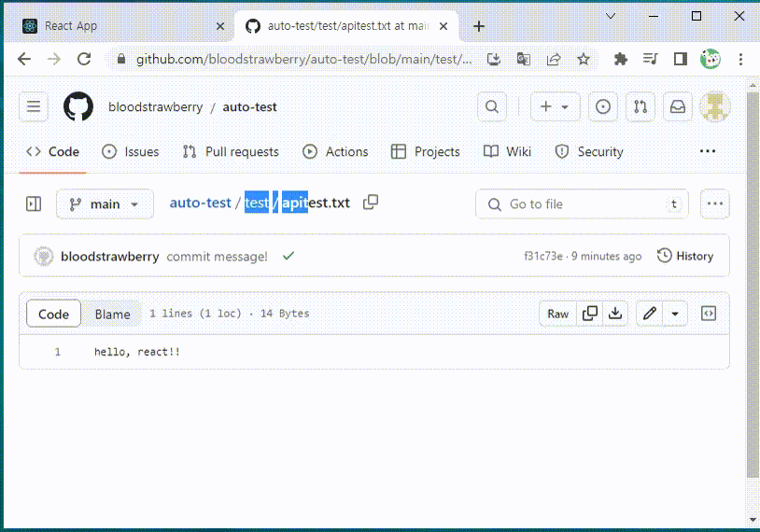Screen dimensions: 760x532
Task: Open bloodstrawberry commit author link
Action: coord(109,257)
